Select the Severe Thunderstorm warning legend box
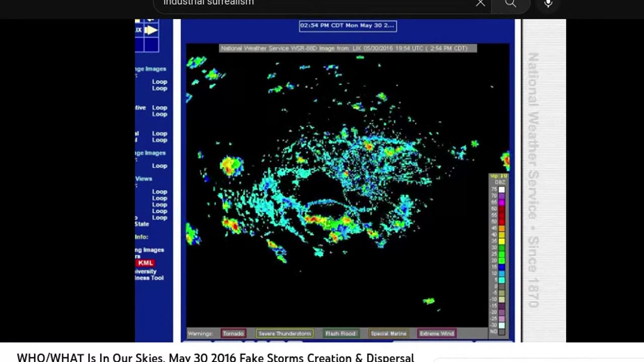This screenshot has height=362, width=644. (285, 333)
